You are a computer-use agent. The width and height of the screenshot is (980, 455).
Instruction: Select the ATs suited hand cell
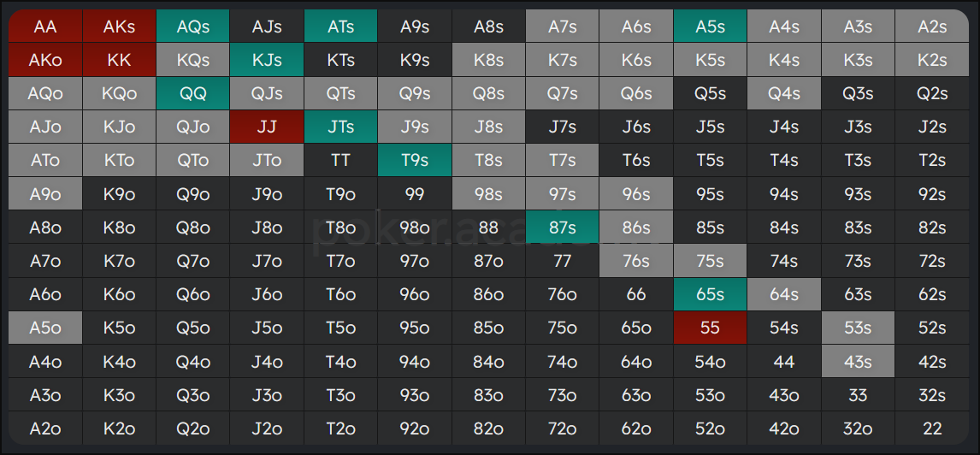(341, 27)
